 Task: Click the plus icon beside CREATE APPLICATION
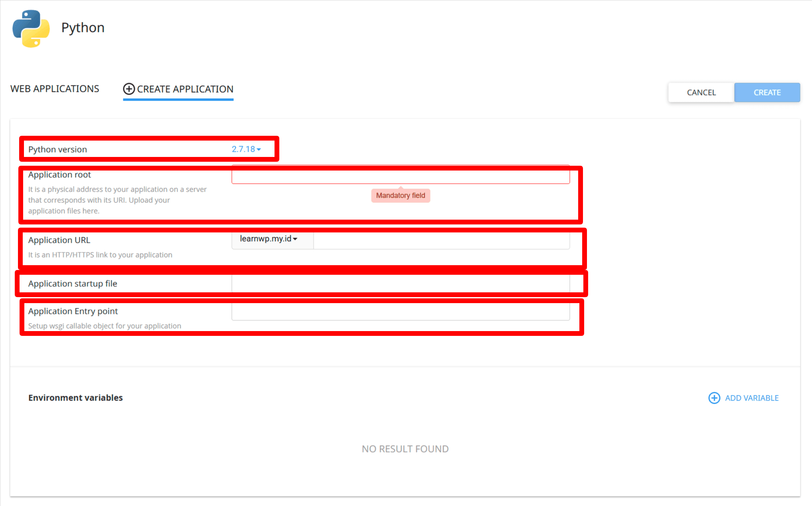pos(128,89)
